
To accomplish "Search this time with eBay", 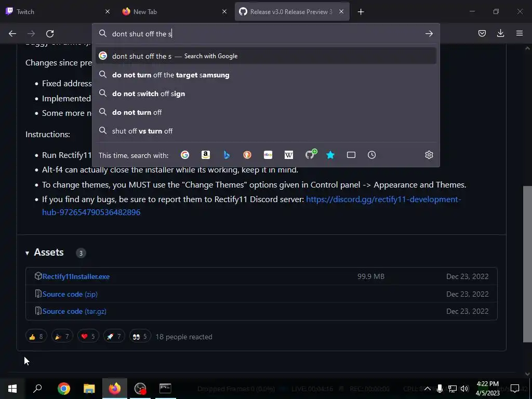I will click(x=268, y=155).
